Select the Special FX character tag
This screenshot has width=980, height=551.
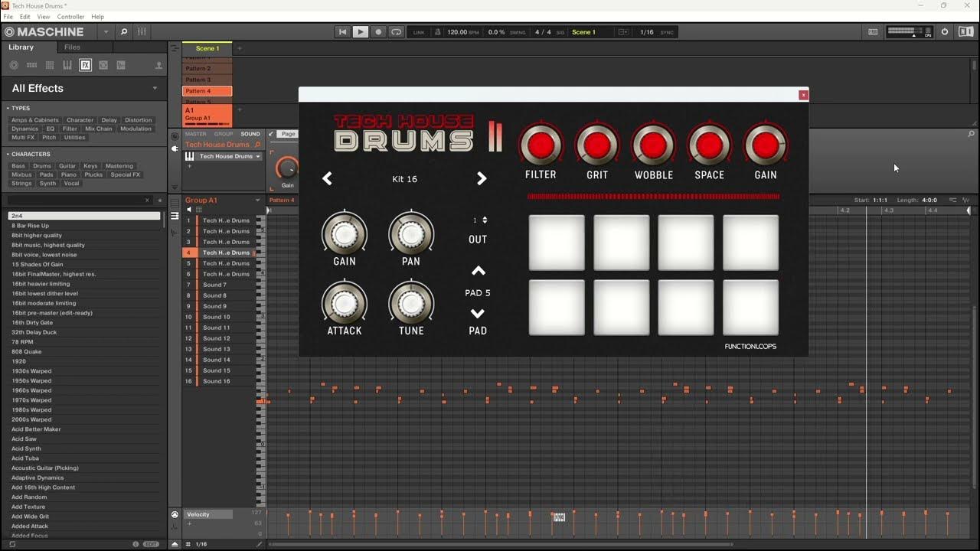pos(126,174)
